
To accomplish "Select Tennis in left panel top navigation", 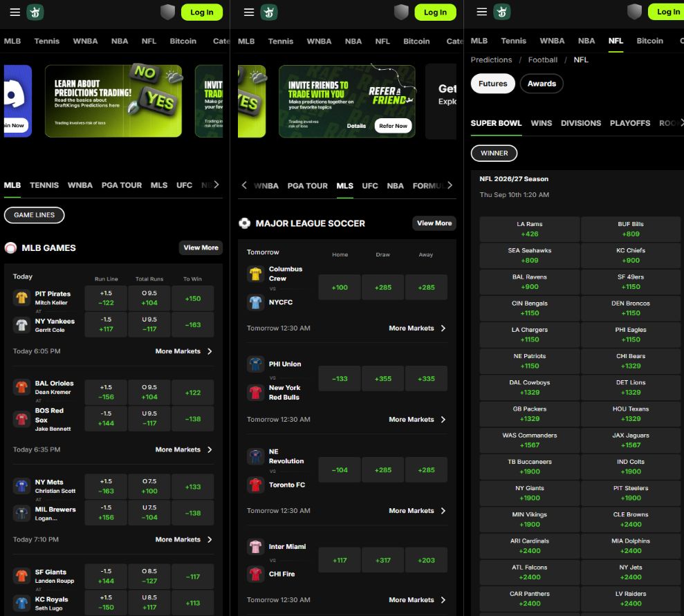I will coord(46,41).
